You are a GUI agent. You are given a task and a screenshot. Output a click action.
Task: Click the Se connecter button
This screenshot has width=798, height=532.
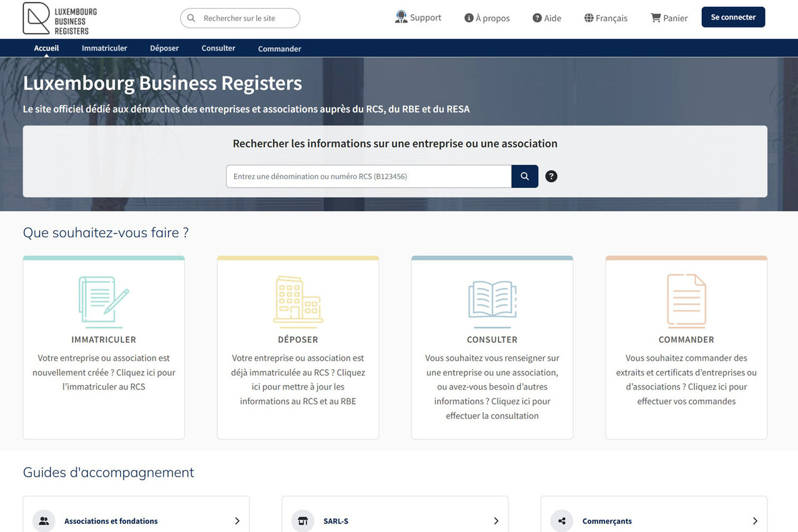(732, 17)
